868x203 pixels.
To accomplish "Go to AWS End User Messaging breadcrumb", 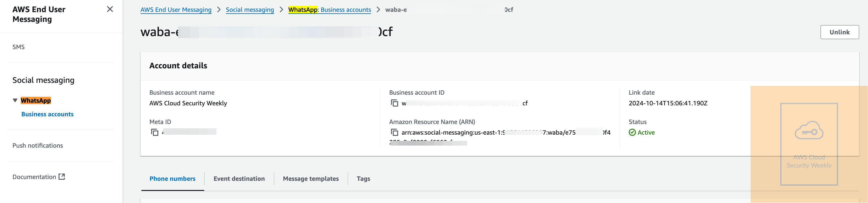I will [176, 10].
